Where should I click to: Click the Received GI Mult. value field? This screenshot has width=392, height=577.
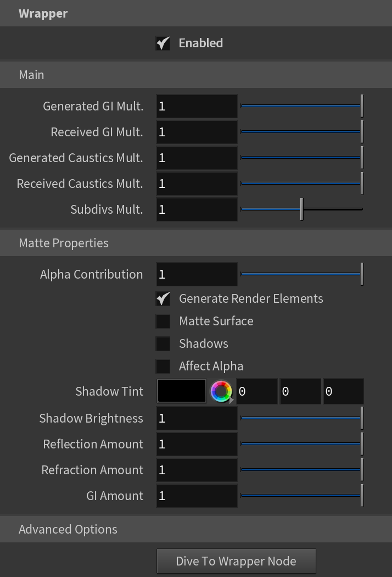tap(197, 132)
